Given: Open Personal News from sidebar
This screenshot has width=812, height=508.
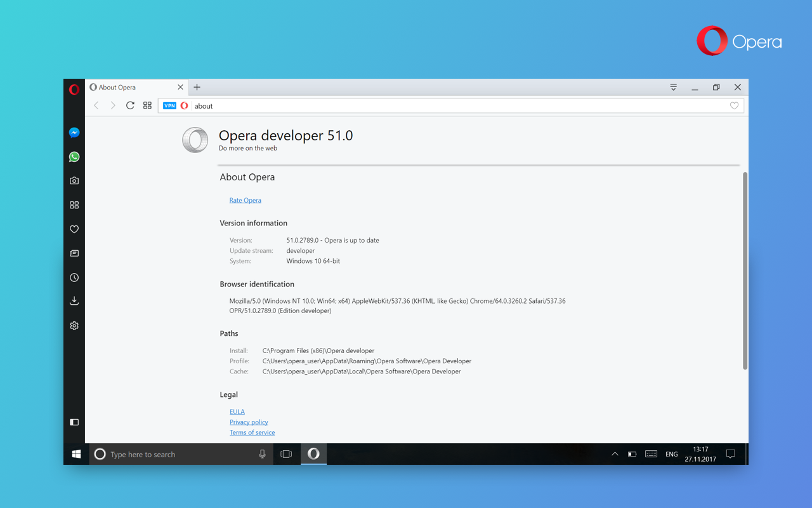Looking at the screenshot, I should (74, 253).
